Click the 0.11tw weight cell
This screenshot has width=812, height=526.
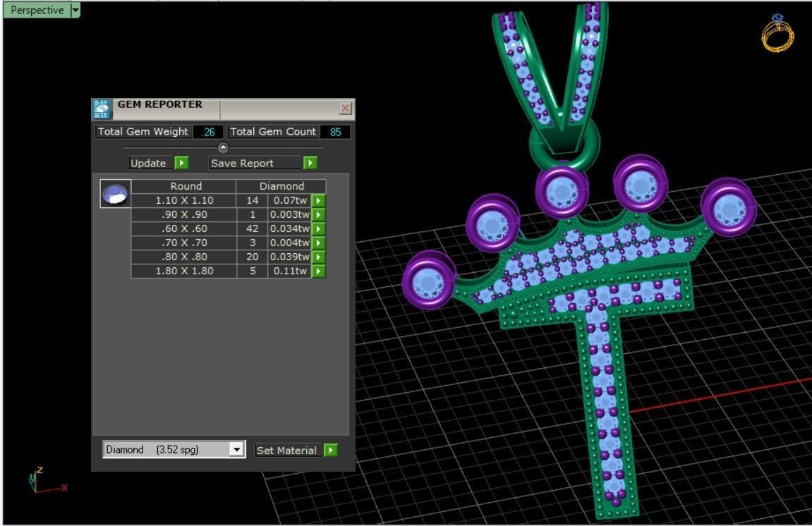point(290,271)
